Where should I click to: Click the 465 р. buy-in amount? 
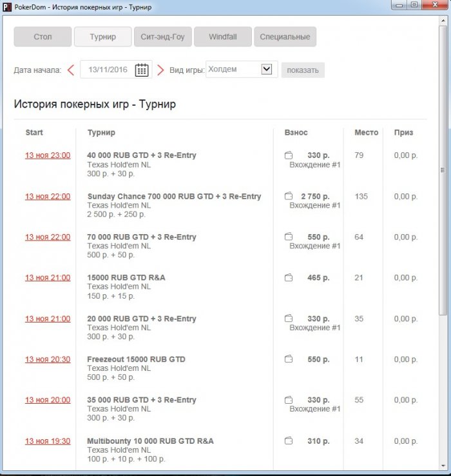pos(318,278)
